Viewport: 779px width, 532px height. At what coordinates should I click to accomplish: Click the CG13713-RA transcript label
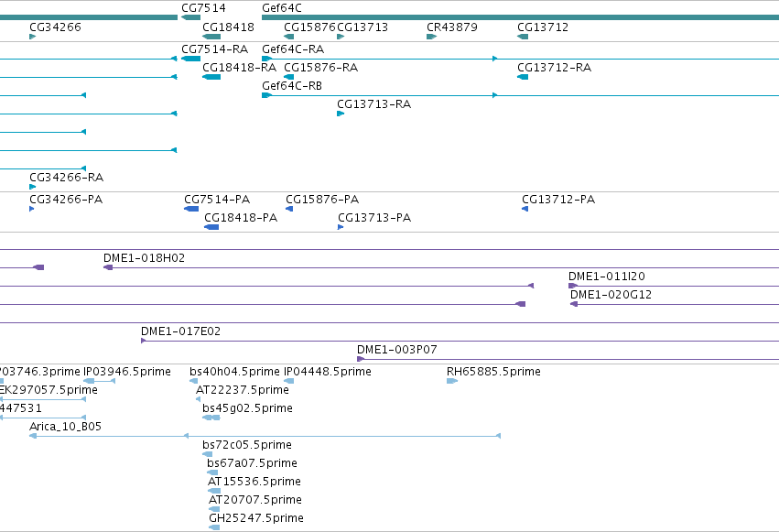point(373,104)
